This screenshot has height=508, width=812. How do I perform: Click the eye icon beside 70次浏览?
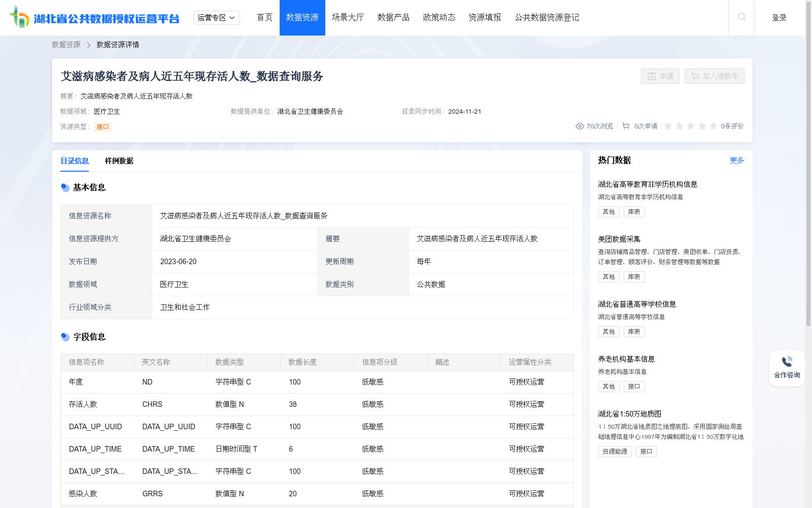[x=579, y=126]
